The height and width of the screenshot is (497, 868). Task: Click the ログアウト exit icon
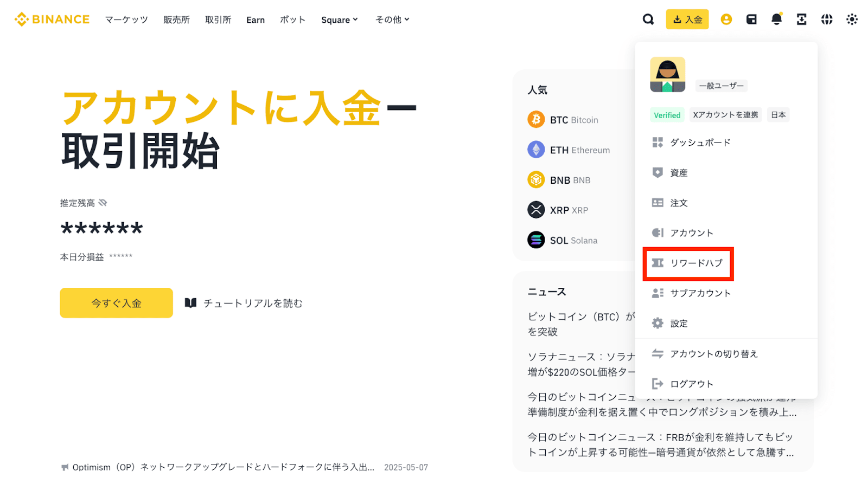[x=658, y=384]
